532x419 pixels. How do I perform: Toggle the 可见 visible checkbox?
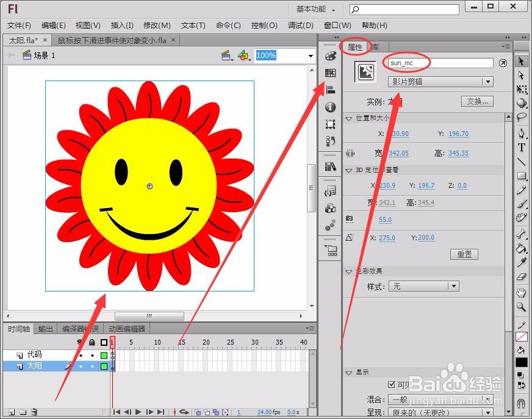click(391, 384)
